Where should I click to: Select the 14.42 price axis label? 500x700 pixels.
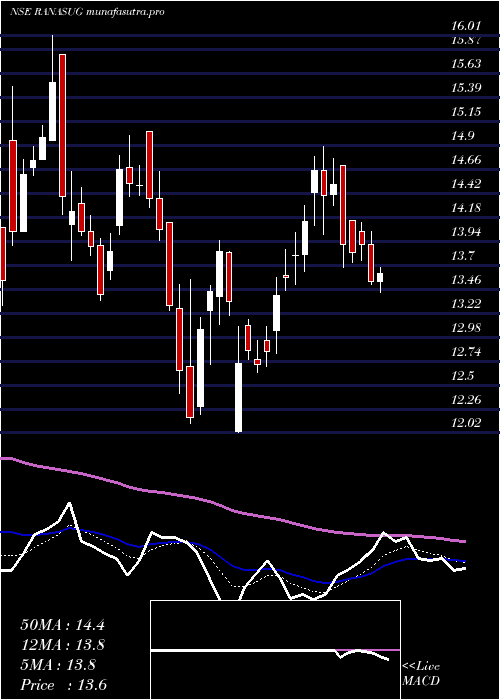[466, 183]
